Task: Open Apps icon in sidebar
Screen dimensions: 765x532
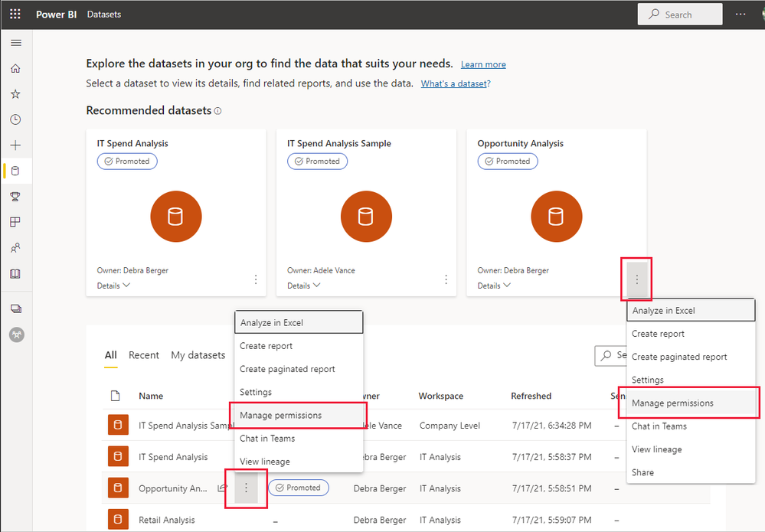Action: (x=15, y=222)
